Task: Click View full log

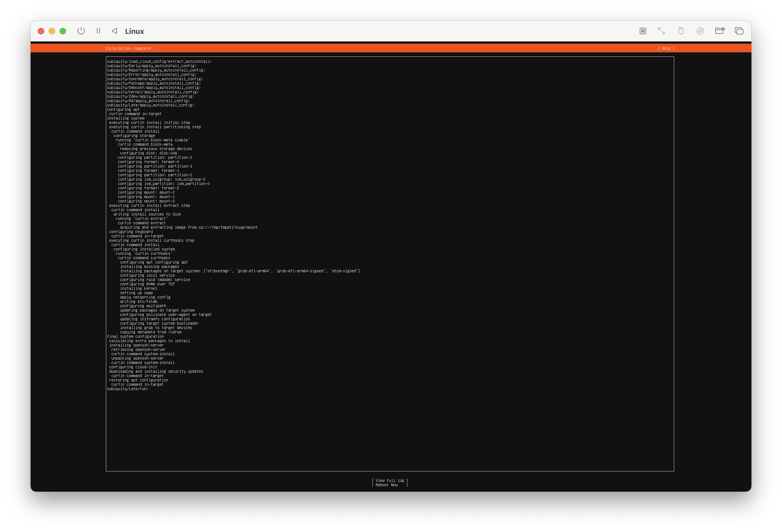Action: 390,480
